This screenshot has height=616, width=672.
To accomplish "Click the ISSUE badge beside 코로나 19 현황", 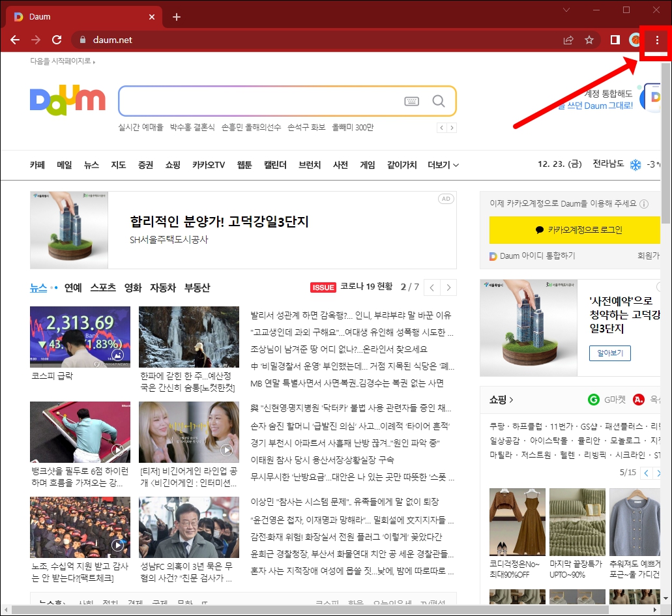I will [x=323, y=287].
